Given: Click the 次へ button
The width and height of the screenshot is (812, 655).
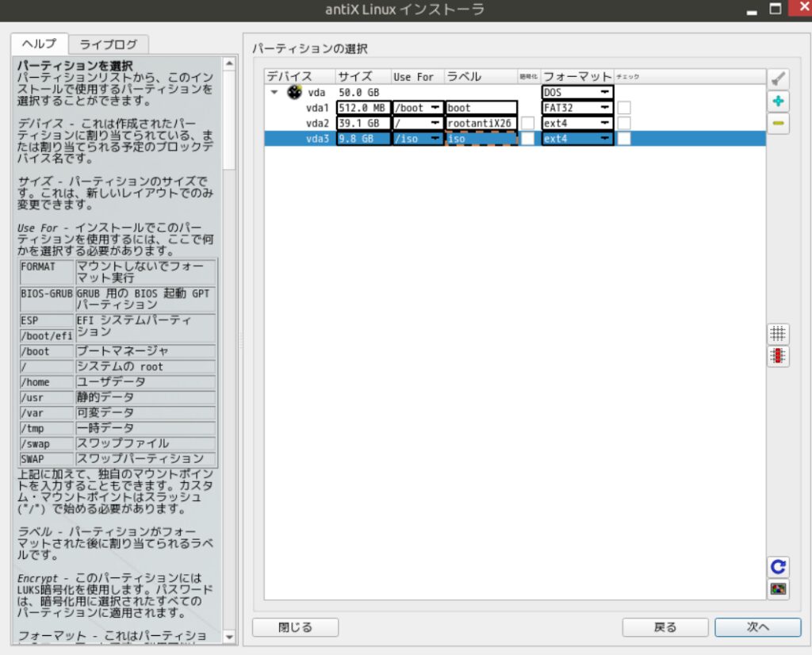Looking at the screenshot, I should [x=757, y=627].
